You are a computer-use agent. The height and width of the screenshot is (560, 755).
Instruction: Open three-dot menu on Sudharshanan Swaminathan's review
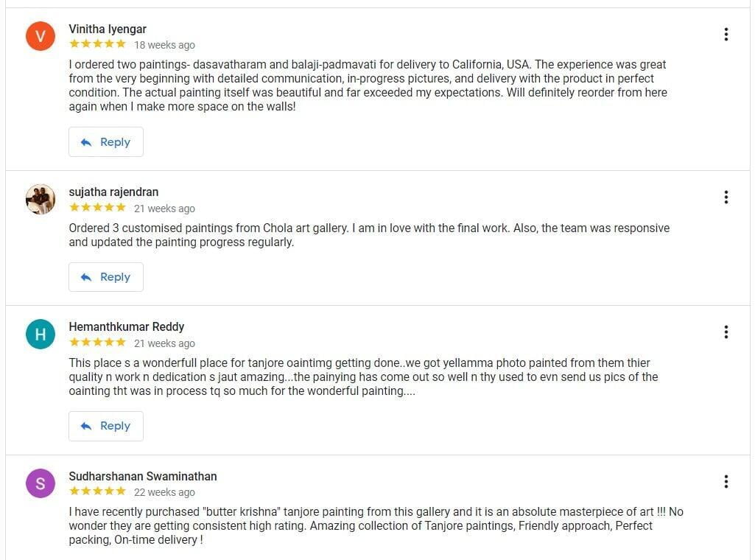[x=726, y=481]
